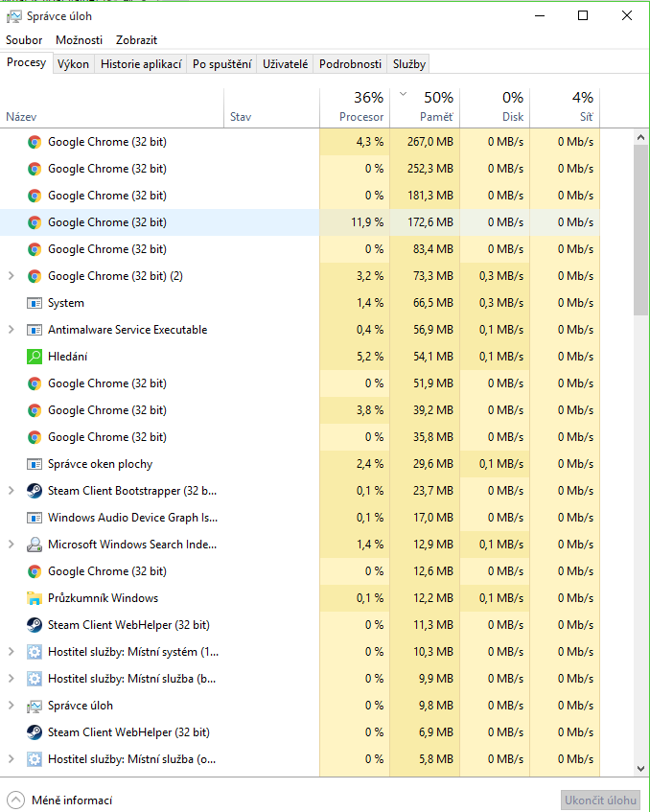Open the Možnosti menu

click(79, 40)
